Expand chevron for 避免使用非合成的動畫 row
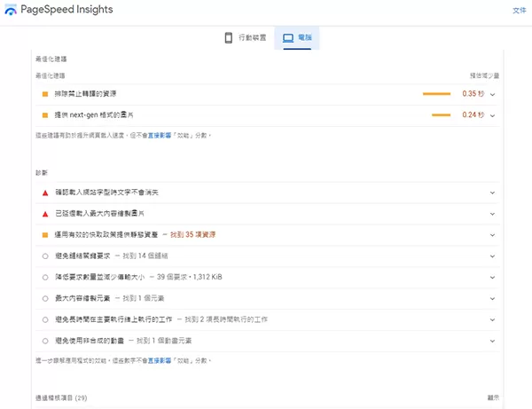532x409 pixels. tap(492, 340)
